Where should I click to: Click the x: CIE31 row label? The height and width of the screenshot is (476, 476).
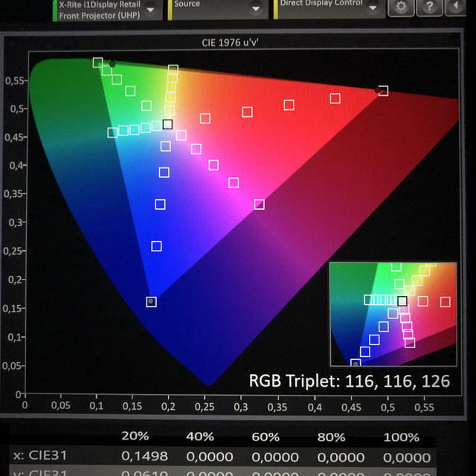(40, 455)
